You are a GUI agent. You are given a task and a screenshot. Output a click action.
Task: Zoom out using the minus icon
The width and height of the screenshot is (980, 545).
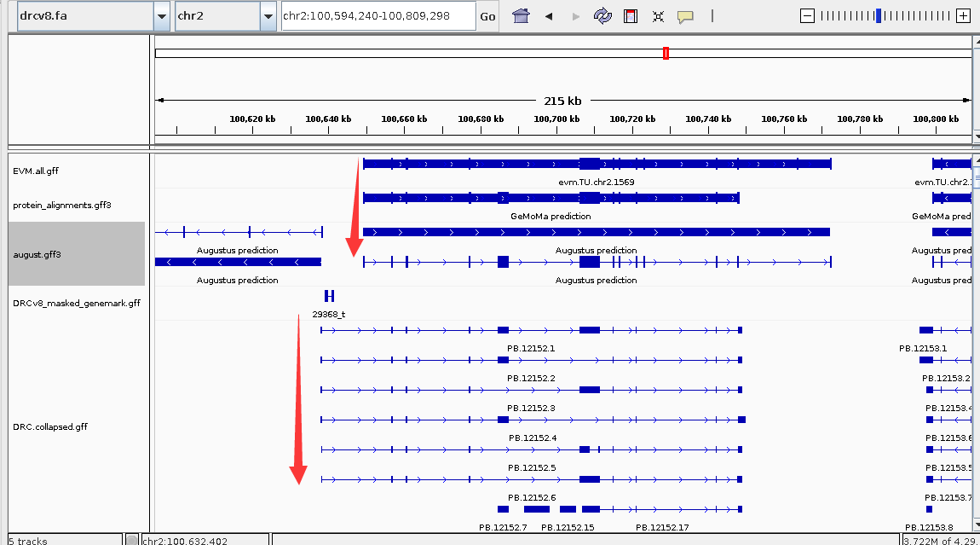tap(806, 14)
